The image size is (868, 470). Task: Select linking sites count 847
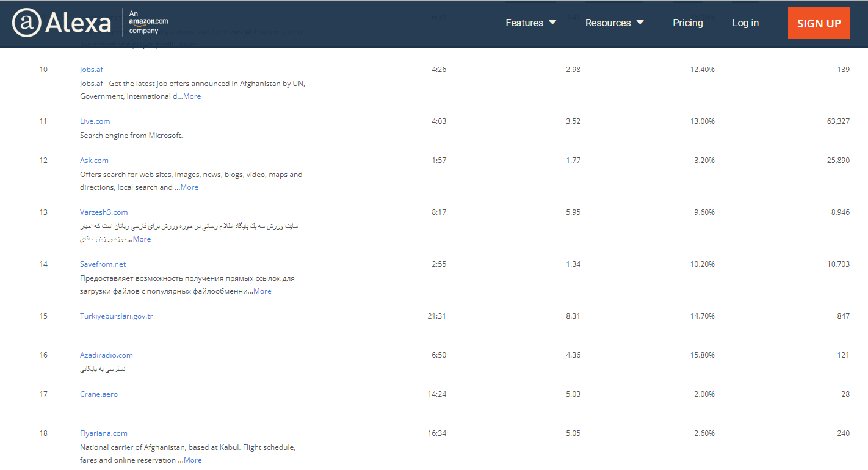point(844,316)
